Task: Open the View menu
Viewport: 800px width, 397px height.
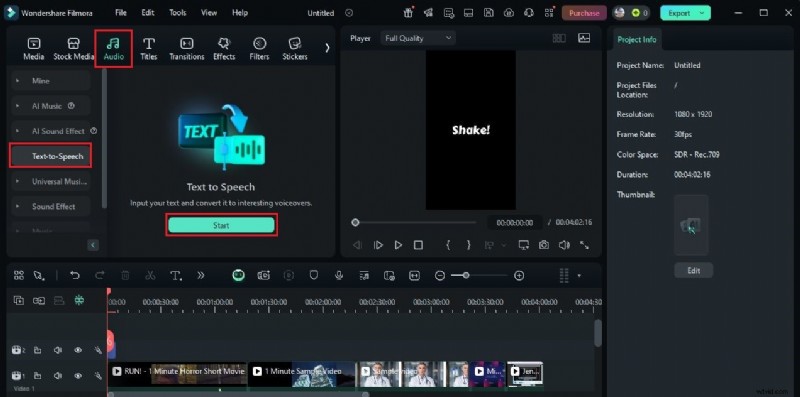Action: pyautogui.click(x=209, y=13)
